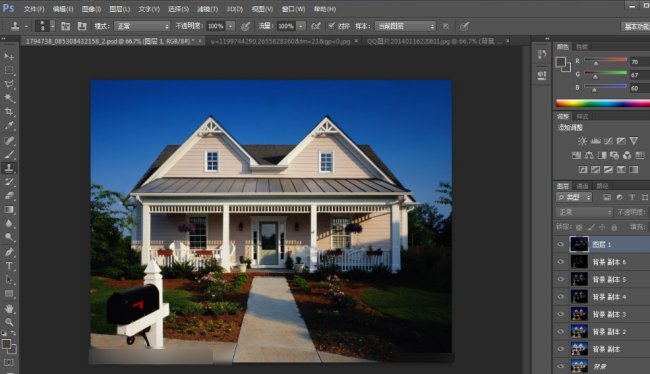Select the Horizontal Type tool
Image resolution: width=650 pixels, height=374 pixels.
click(9, 266)
